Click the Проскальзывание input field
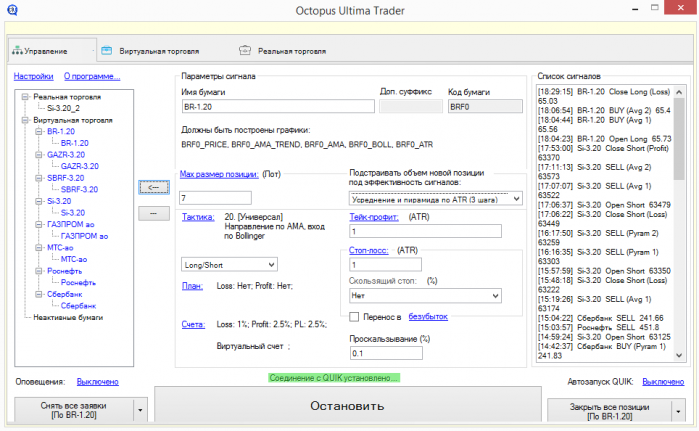Image resolution: width=699 pixels, height=431 pixels. coord(386,353)
